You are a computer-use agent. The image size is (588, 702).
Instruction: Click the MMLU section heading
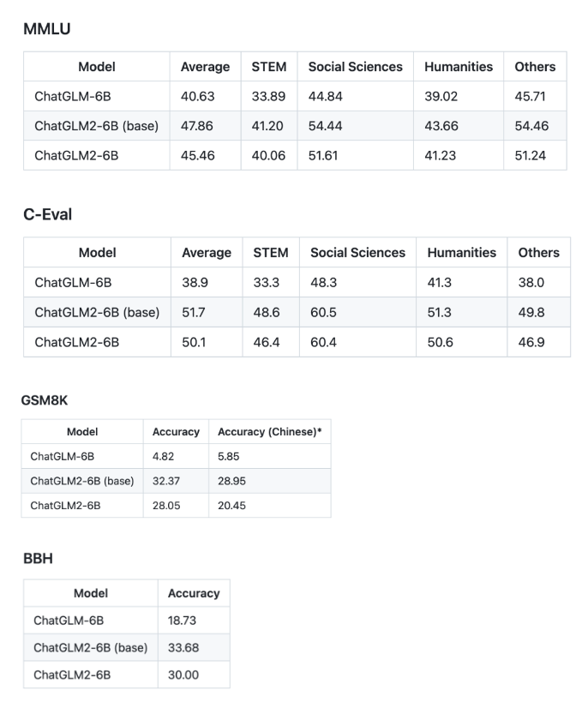pos(46,29)
